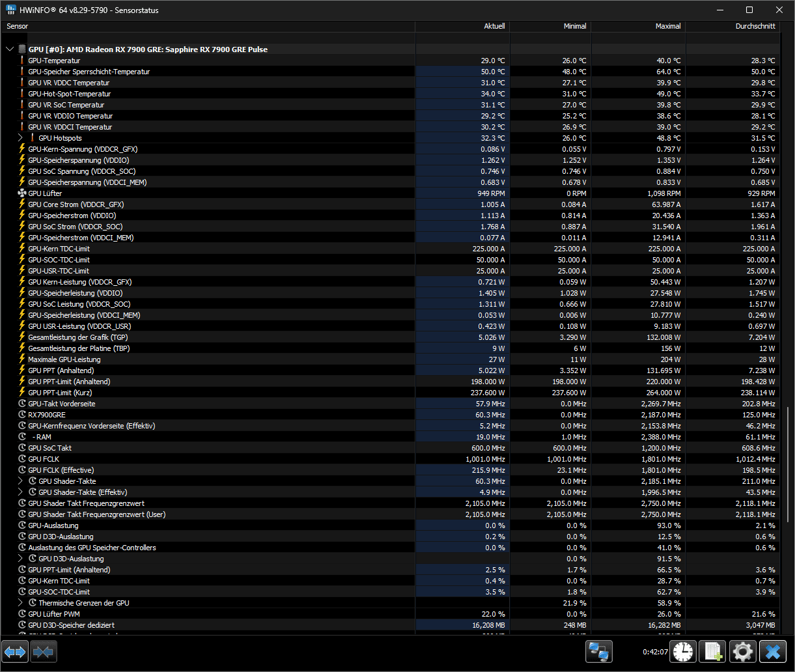Click clock icon beside GPU SoC Takt
The height and width of the screenshot is (672, 795).
coord(21,448)
